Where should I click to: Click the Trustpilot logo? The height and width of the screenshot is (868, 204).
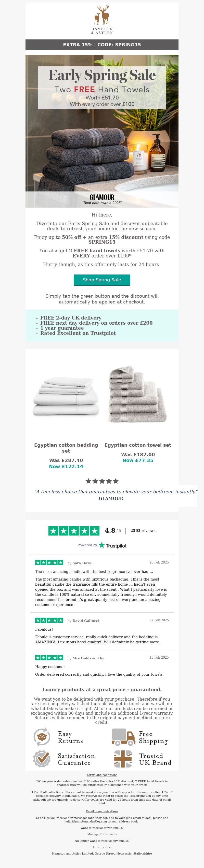click(112, 545)
